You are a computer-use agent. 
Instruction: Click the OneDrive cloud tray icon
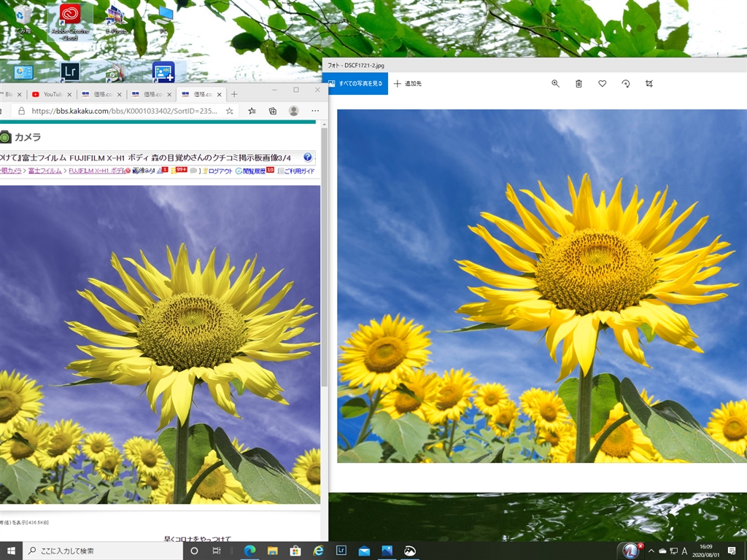click(x=662, y=551)
